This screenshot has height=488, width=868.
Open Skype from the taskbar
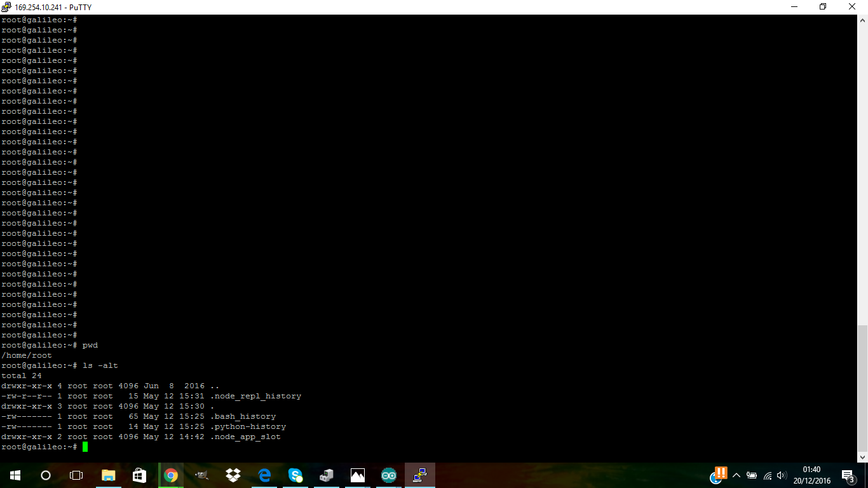(x=295, y=475)
